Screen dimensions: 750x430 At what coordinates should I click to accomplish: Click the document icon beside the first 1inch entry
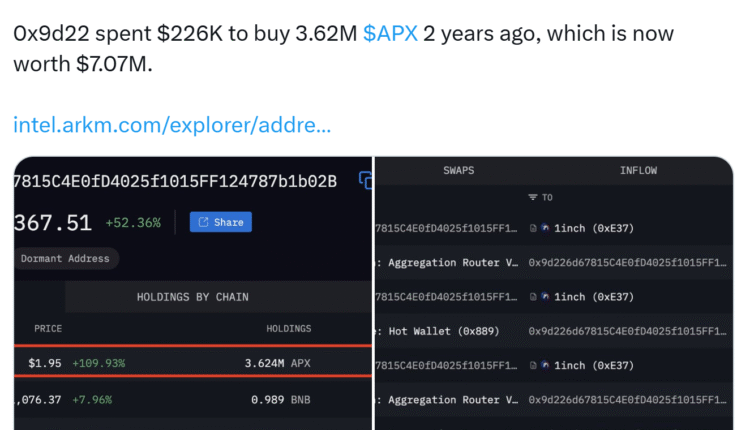[x=533, y=228]
